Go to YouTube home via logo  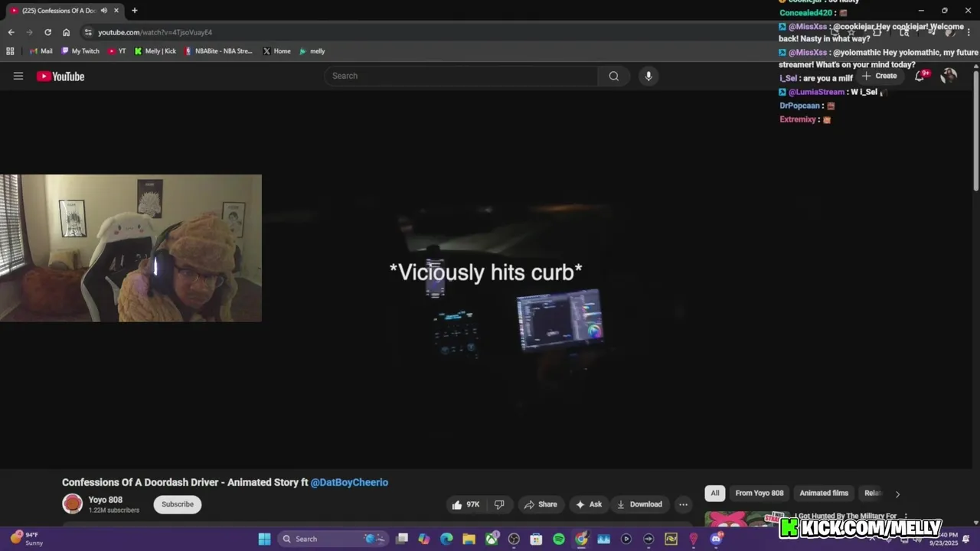[x=60, y=76]
